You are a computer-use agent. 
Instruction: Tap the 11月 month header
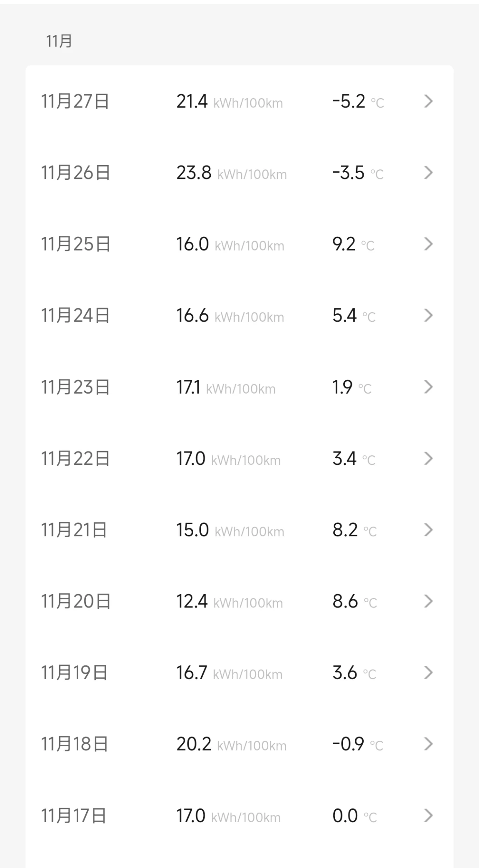(x=59, y=41)
